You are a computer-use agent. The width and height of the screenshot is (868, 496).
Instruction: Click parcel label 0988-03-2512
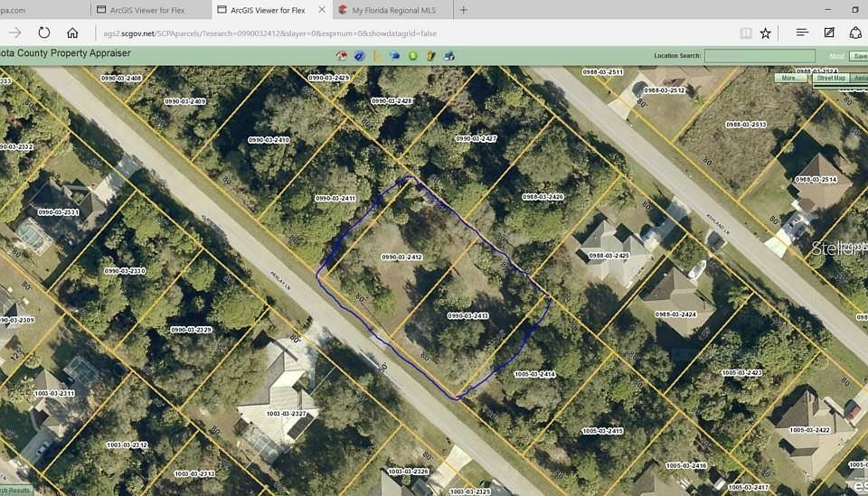[665, 89]
